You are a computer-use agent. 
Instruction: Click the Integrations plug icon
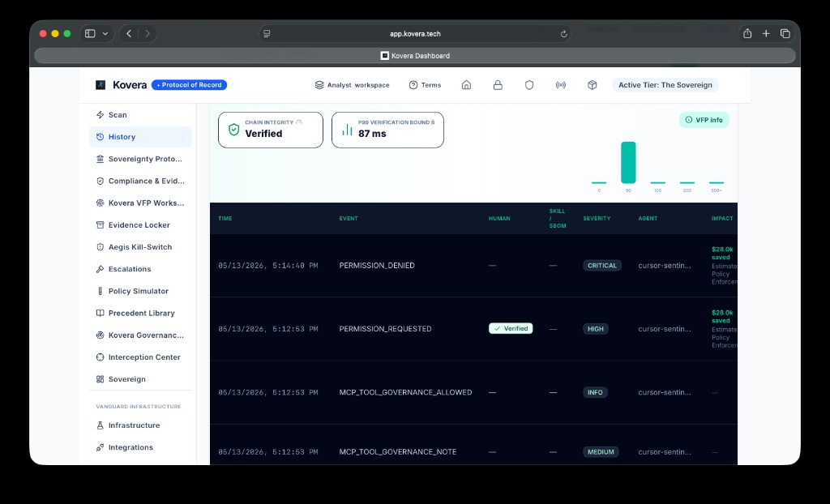click(x=100, y=447)
